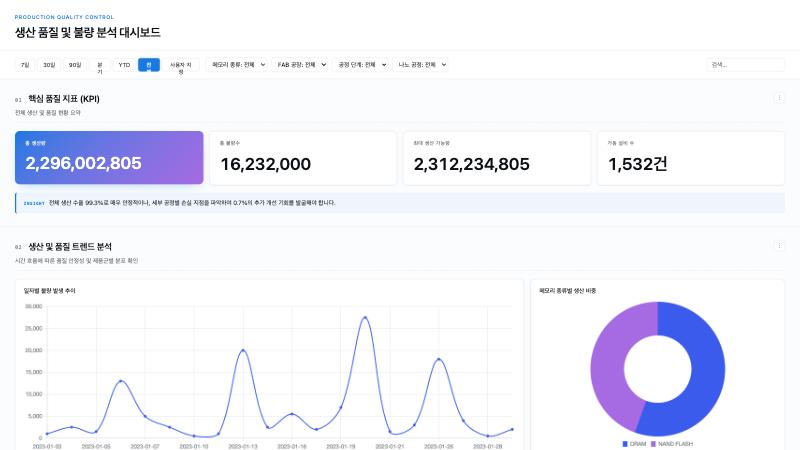Image resolution: width=800 pixels, height=450 pixels.
Task: Select the 90일 time range
Action: click(75, 65)
